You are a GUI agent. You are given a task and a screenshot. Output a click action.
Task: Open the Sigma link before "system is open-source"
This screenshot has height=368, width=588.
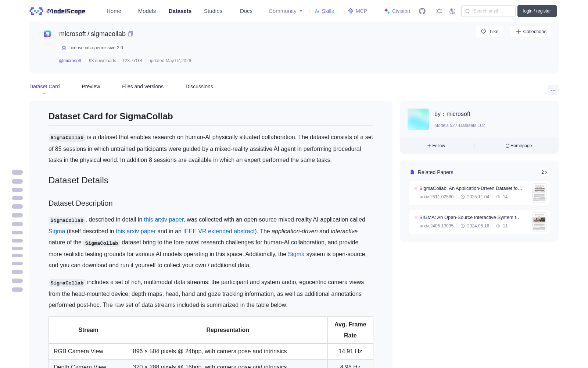296,254
